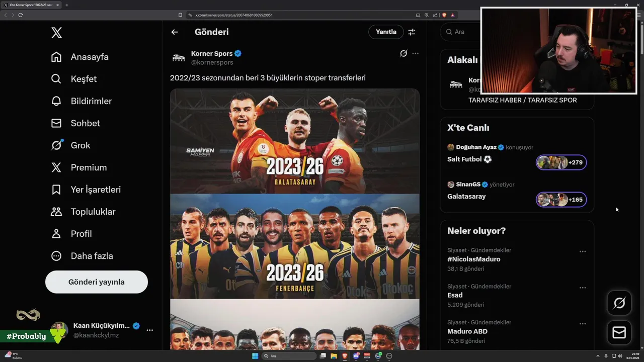The height and width of the screenshot is (362, 644).
Task: Click the Grok icon on Korner Spors post
Action: (404, 53)
